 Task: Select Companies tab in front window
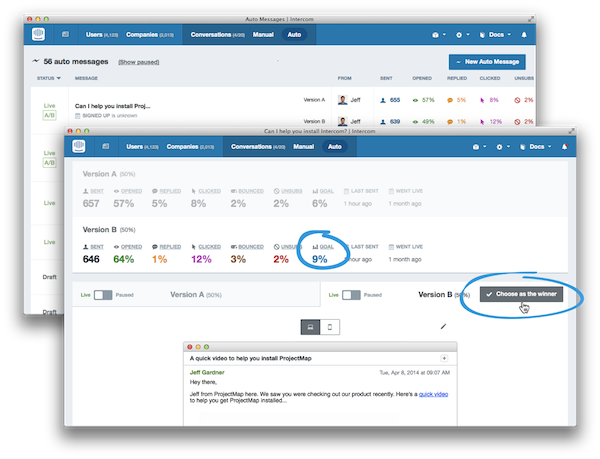(190, 146)
